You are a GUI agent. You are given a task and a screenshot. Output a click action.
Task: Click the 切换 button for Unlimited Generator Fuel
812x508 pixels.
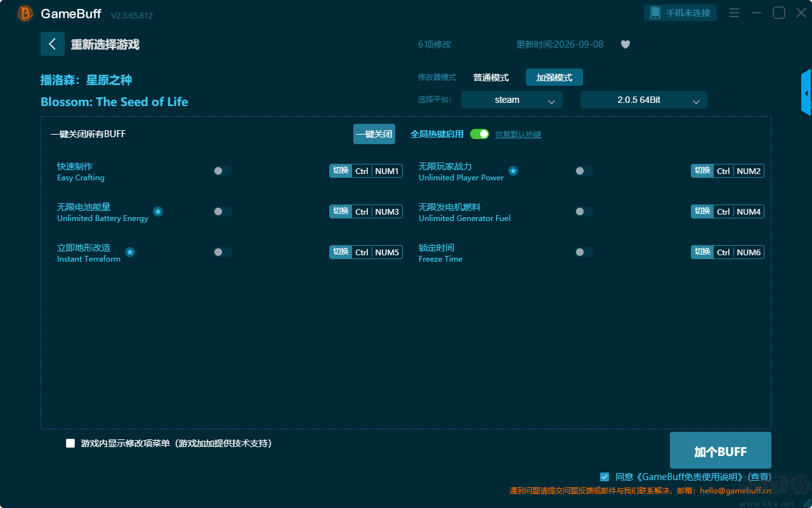point(702,211)
